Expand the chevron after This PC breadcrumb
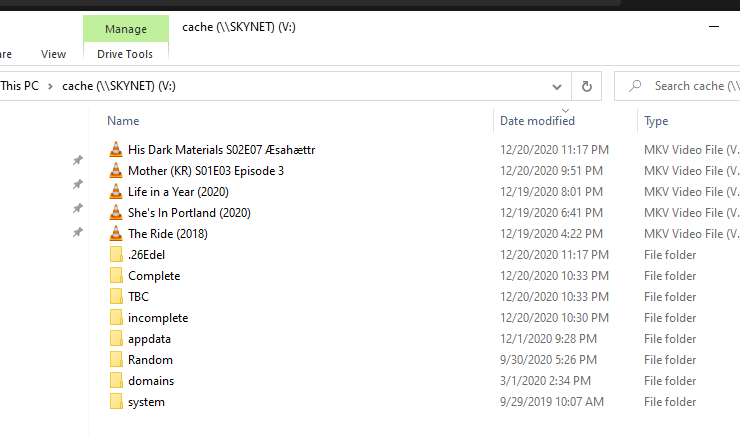740x436 pixels. (50, 86)
